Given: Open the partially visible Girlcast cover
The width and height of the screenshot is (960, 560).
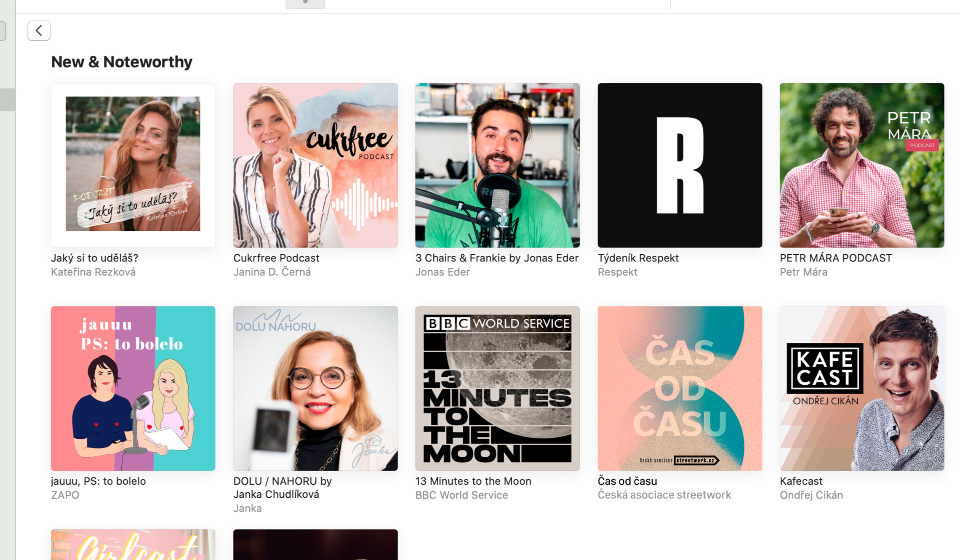Looking at the screenshot, I should tap(133, 544).
